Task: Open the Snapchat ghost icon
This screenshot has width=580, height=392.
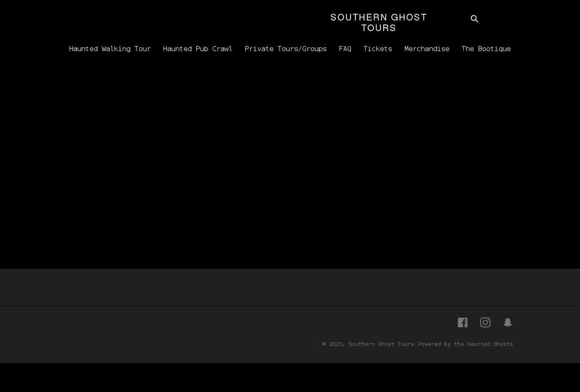Action: (507, 322)
